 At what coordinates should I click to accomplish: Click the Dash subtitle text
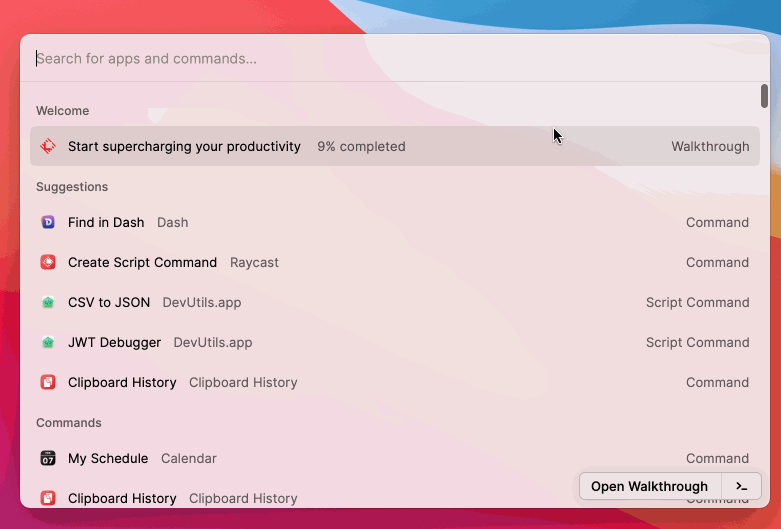point(173,222)
